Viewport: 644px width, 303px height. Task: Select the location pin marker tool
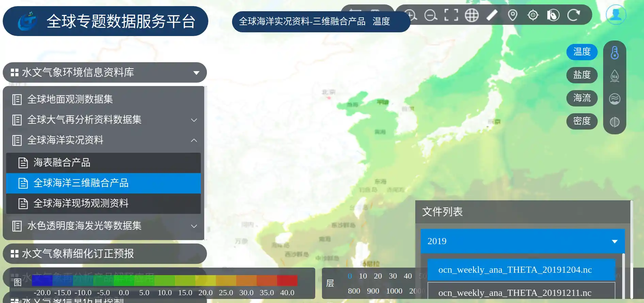click(513, 15)
